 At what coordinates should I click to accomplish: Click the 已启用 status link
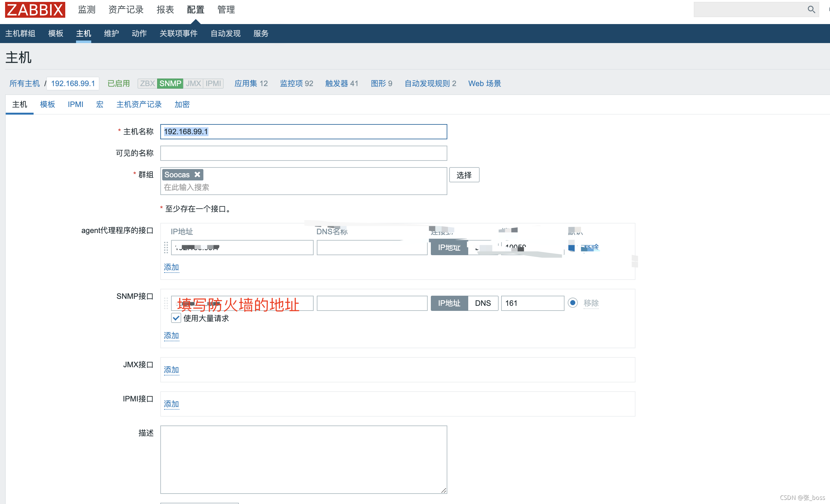coord(118,83)
